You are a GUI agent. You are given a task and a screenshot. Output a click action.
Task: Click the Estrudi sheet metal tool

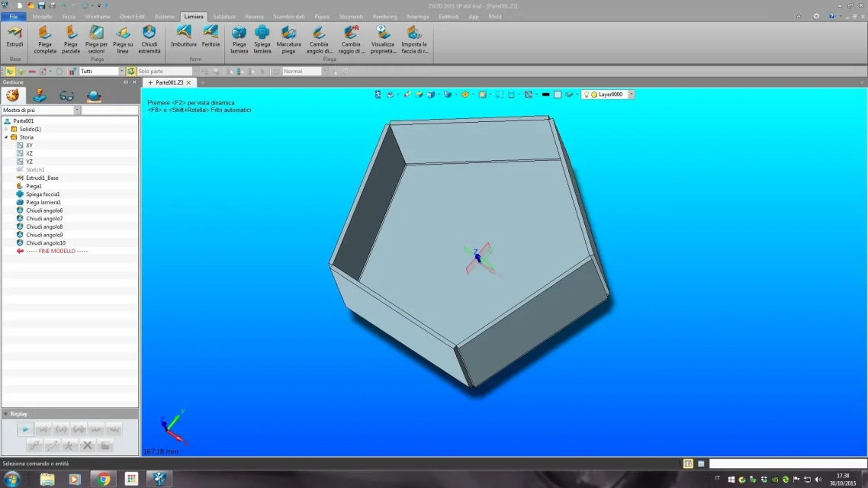pyautogui.click(x=15, y=37)
